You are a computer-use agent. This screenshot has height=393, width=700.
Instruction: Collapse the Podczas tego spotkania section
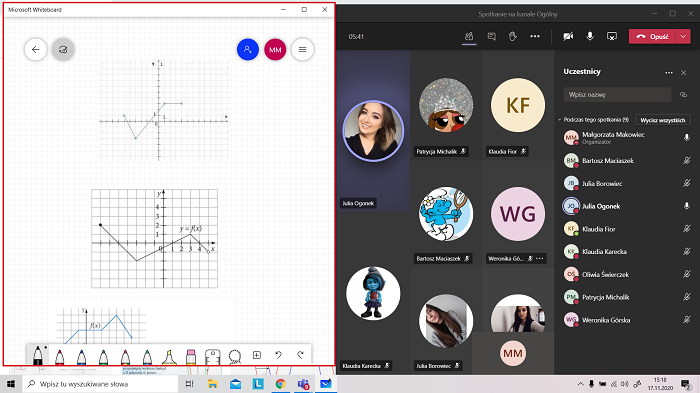click(x=560, y=120)
